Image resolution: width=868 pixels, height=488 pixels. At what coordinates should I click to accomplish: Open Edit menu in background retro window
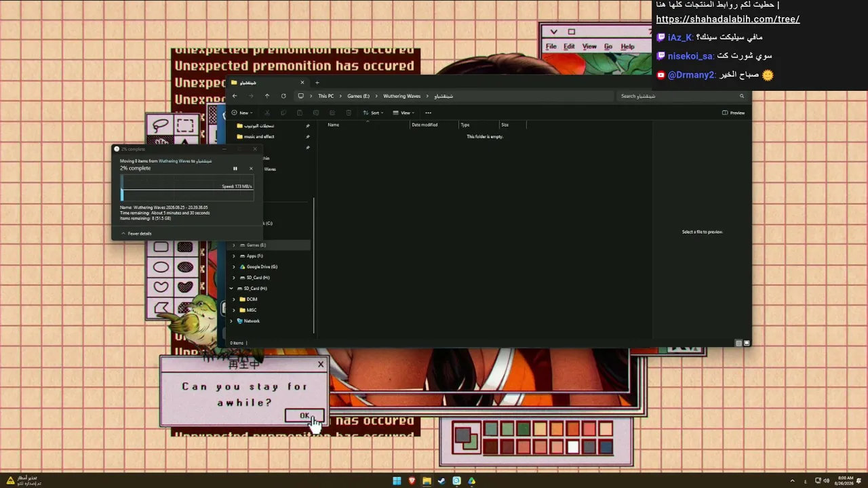pos(569,47)
